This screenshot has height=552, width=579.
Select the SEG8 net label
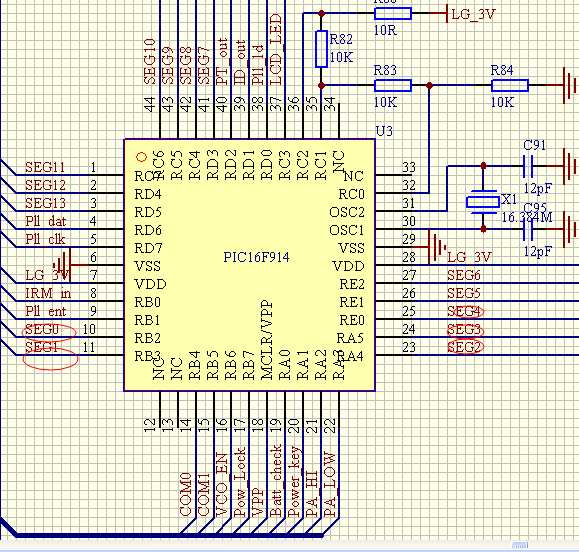point(186,66)
